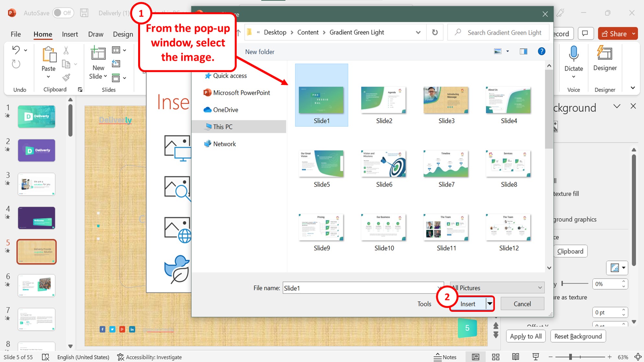Open the Insert button split arrow

[490, 304]
